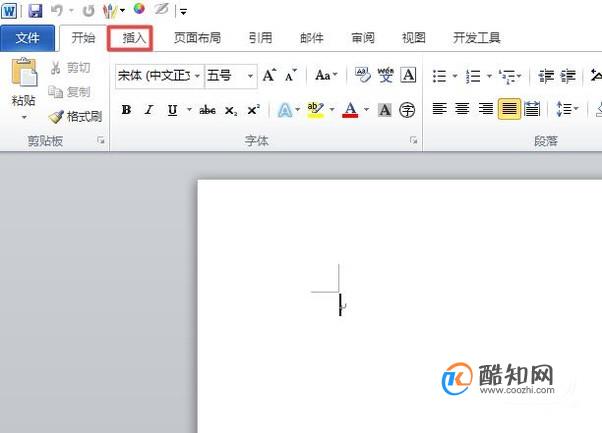Toggle superscript formatting

click(253, 110)
